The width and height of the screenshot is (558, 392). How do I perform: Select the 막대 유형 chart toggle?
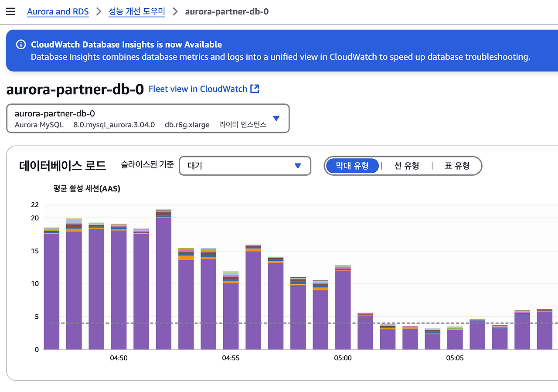pos(352,166)
